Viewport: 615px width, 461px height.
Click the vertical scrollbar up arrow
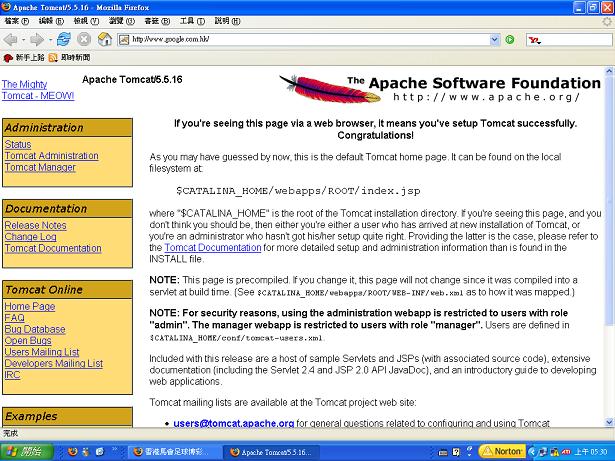point(609,71)
